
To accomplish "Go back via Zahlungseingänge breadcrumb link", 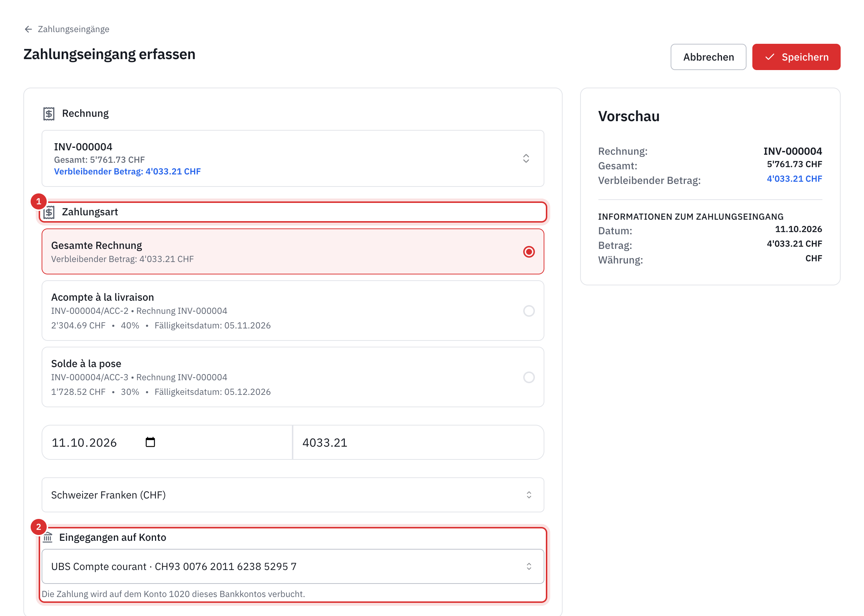I will coord(73,29).
